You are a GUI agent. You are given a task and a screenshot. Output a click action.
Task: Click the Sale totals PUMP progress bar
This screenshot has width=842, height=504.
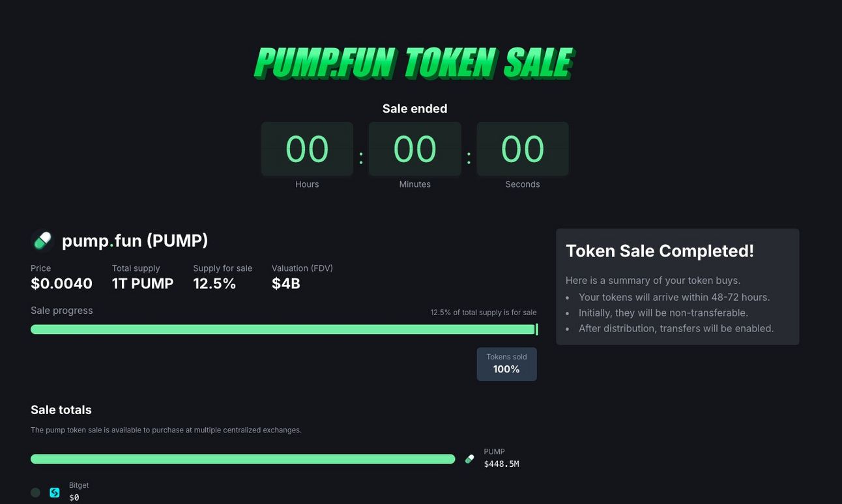click(242, 459)
